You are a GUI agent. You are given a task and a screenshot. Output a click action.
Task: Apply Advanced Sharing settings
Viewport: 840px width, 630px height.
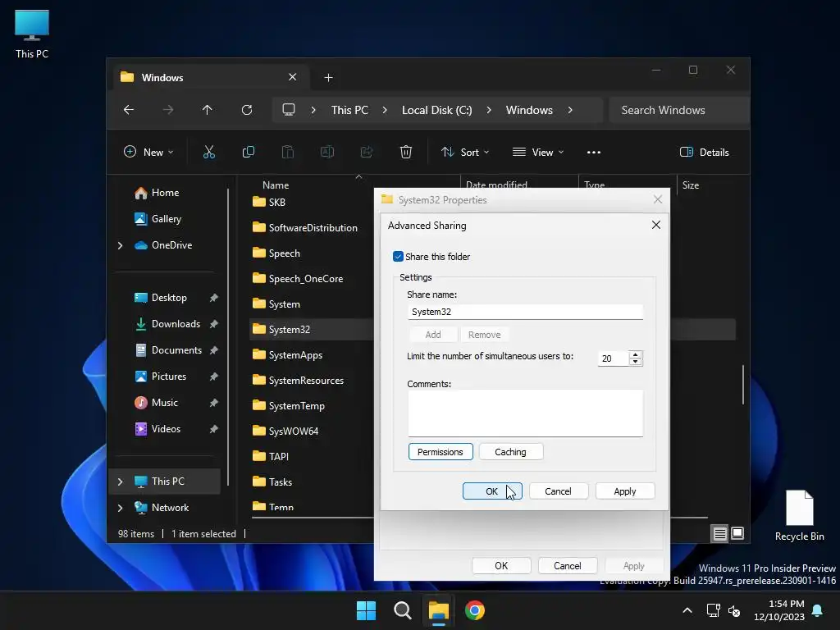[624, 491]
